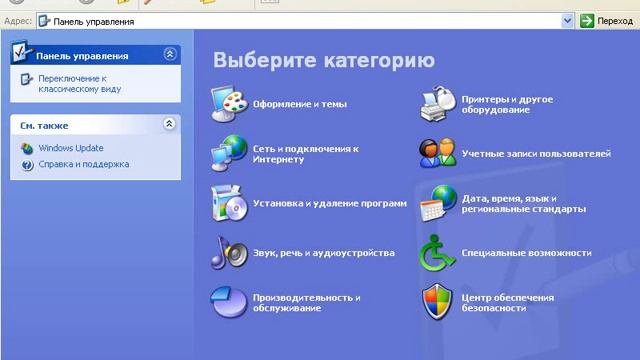
Task: Open Установка и удаление программ
Action: [x=330, y=203]
